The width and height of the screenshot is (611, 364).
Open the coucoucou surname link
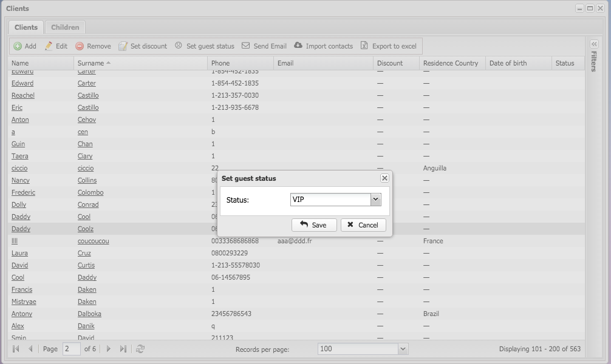click(93, 241)
